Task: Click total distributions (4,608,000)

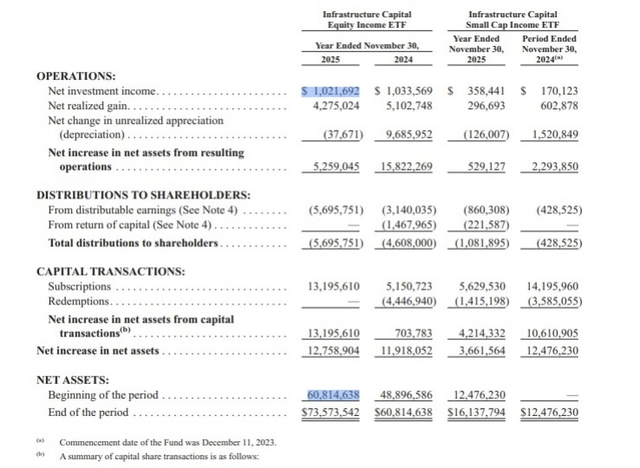Action: tap(409, 243)
